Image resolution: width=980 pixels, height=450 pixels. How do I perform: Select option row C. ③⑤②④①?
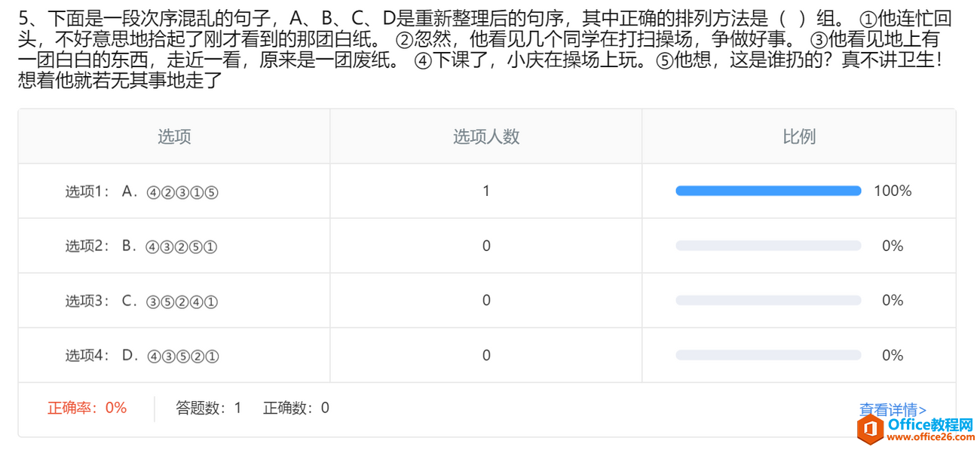[x=487, y=300]
